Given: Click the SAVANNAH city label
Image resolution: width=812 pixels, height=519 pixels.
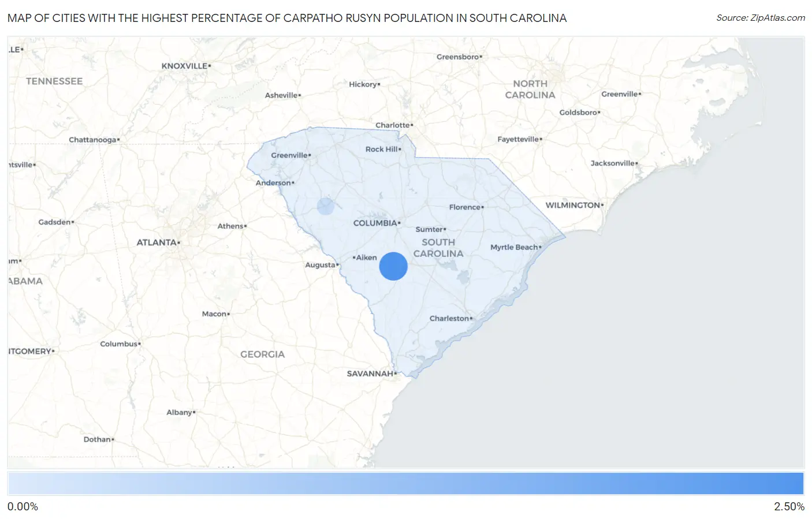Looking at the screenshot, I should tap(370, 374).
